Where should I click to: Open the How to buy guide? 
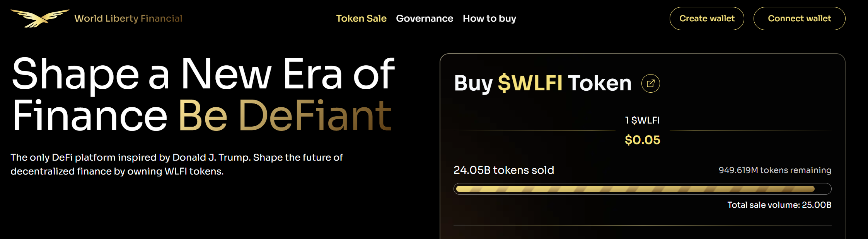489,19
